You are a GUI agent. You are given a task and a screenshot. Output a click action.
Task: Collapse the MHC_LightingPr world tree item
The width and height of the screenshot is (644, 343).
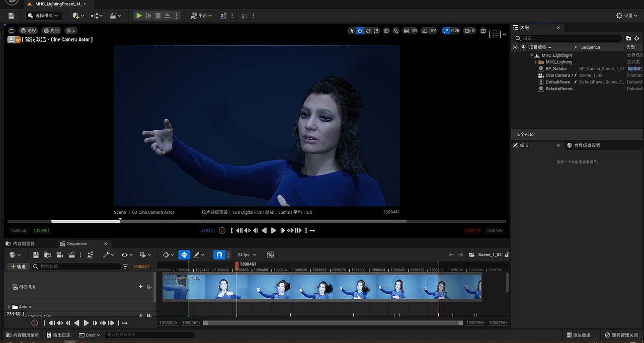click(531, 55)
